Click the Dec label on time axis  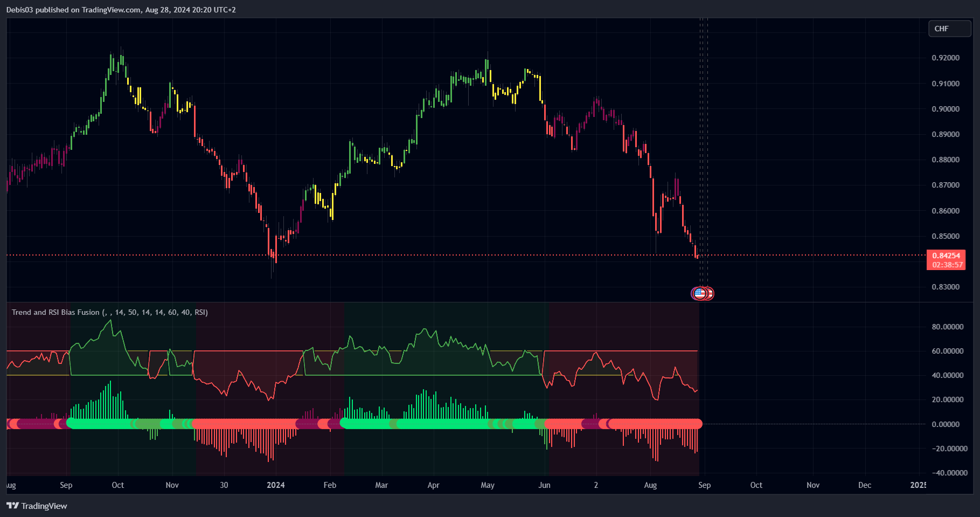(865, 485)
